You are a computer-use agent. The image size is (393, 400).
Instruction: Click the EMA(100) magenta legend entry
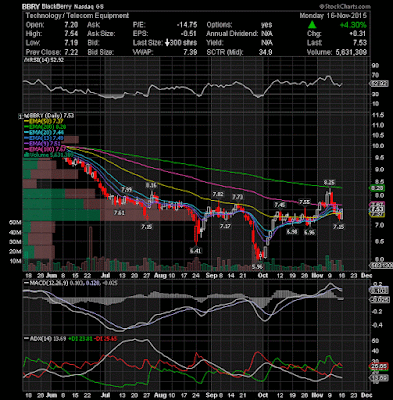click(x=45, y=149)
